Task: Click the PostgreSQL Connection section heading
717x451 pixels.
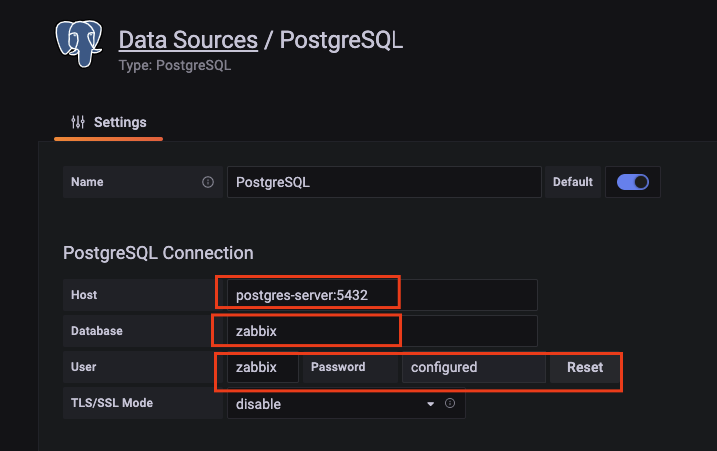Action: pos(158,252)
